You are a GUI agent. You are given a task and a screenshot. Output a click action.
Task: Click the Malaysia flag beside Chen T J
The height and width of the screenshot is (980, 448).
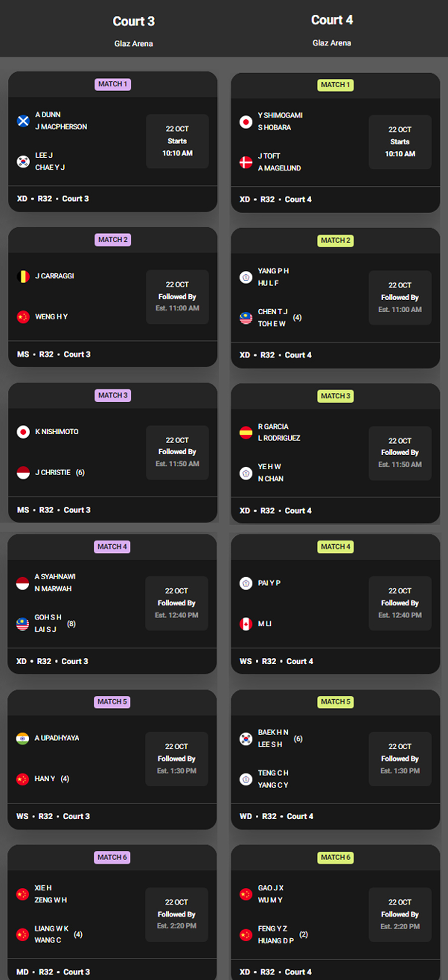pos(246,318)
